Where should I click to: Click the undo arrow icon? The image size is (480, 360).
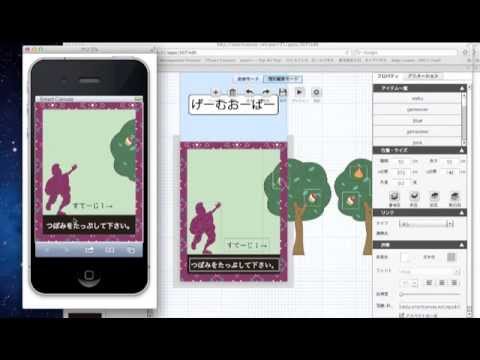[249, 92]
